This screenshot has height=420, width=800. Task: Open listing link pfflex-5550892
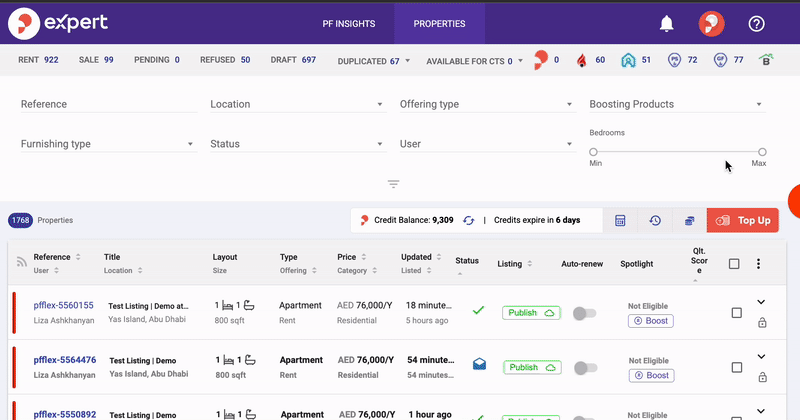coord(65,414)
